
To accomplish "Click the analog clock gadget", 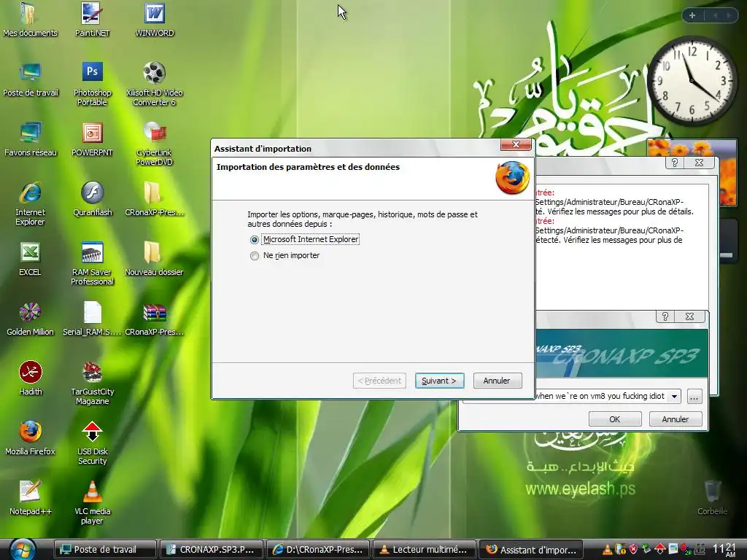I will [692, 82].
